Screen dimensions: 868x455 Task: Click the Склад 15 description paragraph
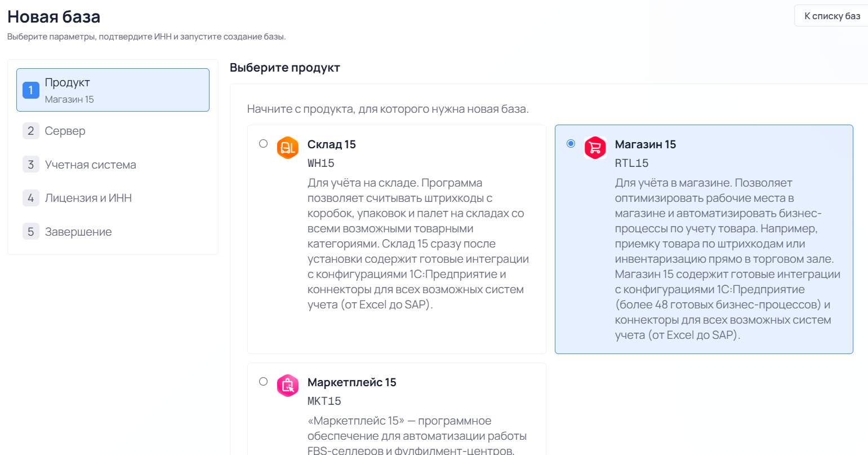point(419,244)
